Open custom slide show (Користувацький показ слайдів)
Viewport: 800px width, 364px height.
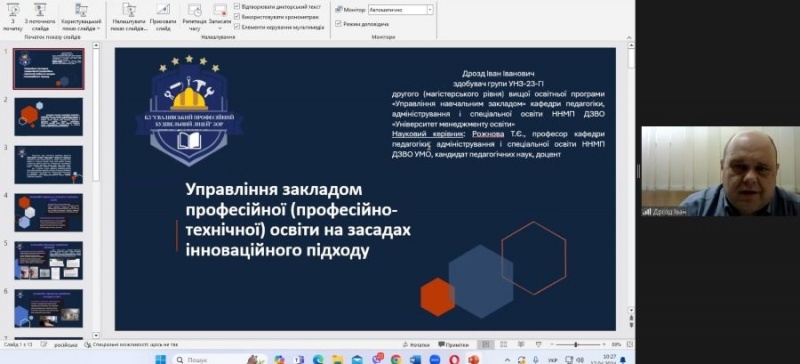point(81,17)
